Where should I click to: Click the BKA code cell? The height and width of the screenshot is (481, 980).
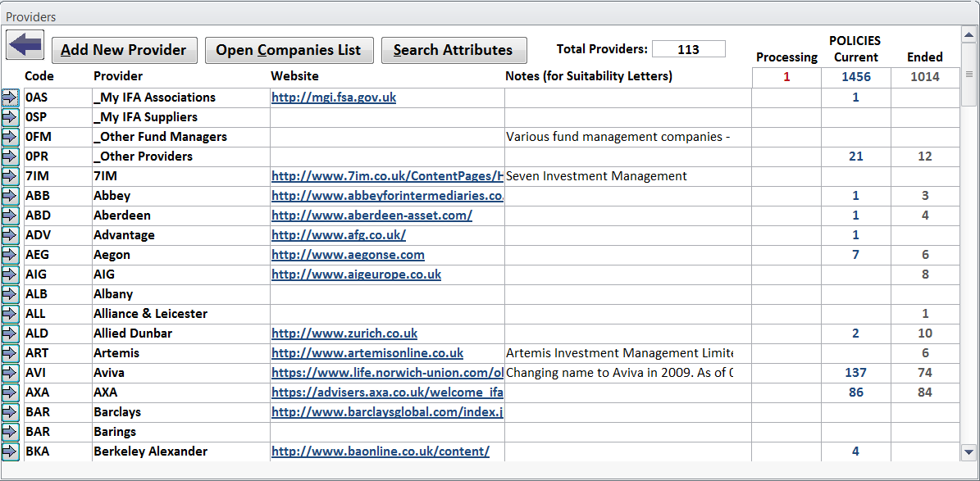click(x=57, y=452)
